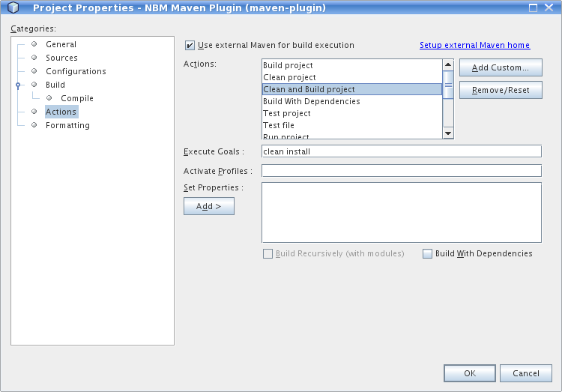Select Test project action entry
Screen dimensions: 562x392
[286, 113]
